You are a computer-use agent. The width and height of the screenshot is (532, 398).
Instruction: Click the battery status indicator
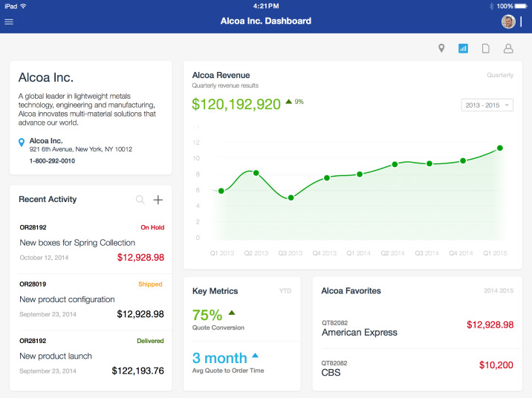pyautogui.click(x=521, y=6)
